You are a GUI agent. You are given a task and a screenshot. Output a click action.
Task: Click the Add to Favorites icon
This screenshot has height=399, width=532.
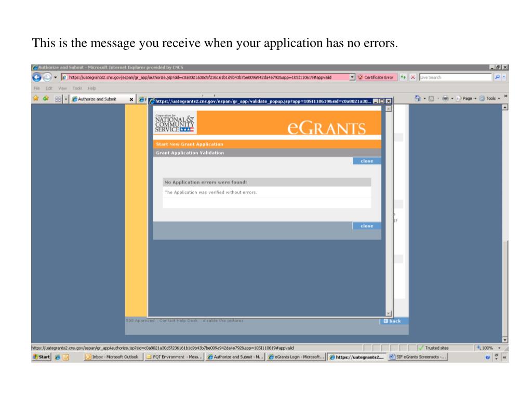pyautogui.click(x=46, y=98)
